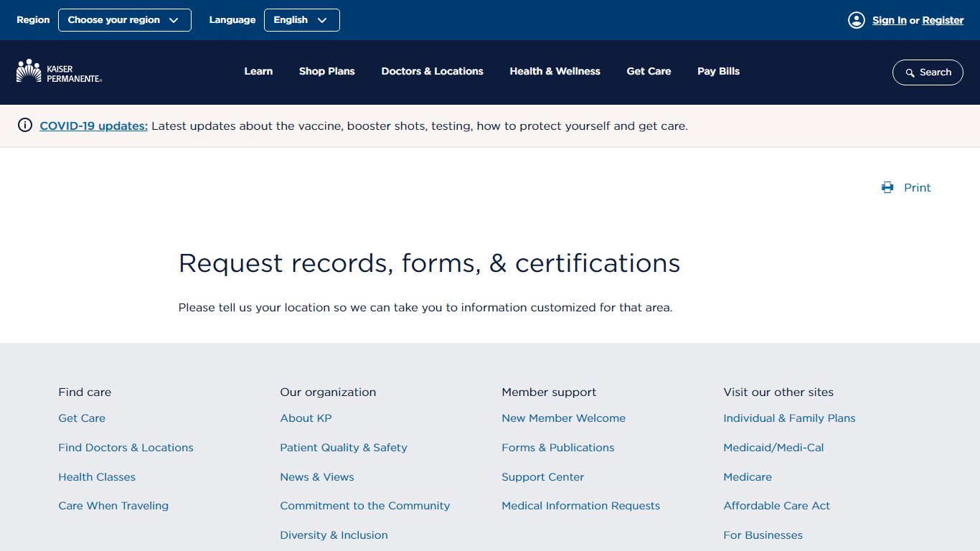The image size is (980, 551).
Task: Open the Shop Plans menu
Action: (327, 71)
